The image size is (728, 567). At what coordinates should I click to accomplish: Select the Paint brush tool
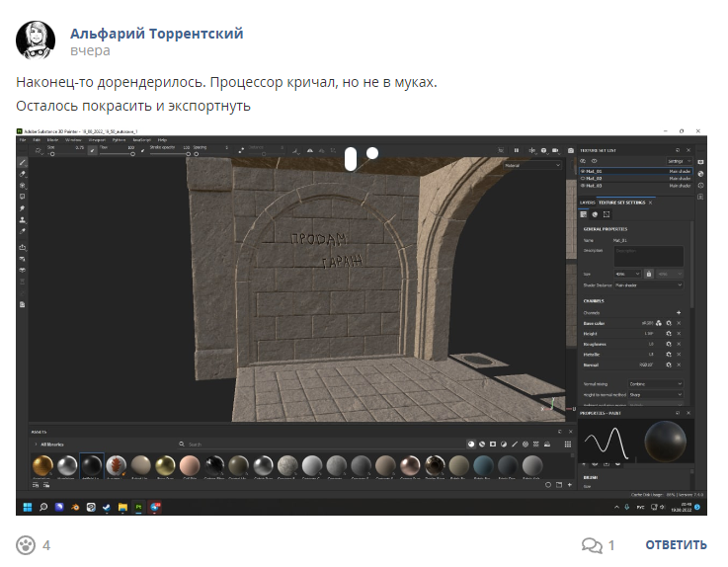pyautogui.click(x=23, y=163)
